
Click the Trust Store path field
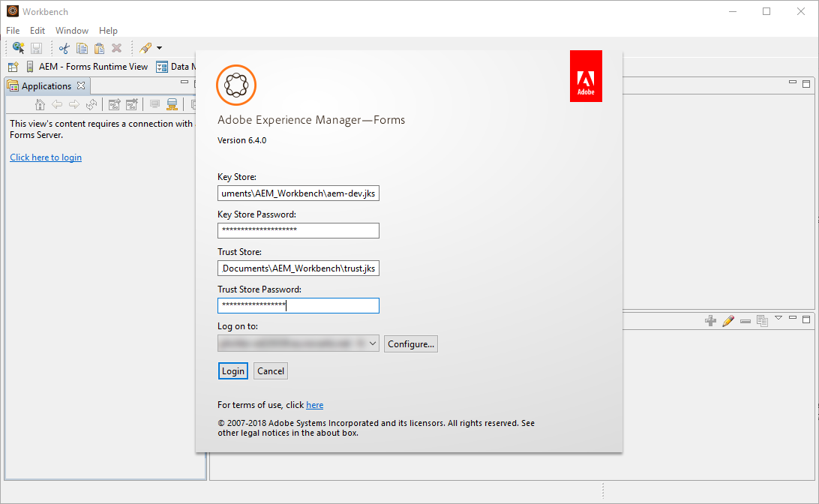pyautogui.click(x=298, y=268)
